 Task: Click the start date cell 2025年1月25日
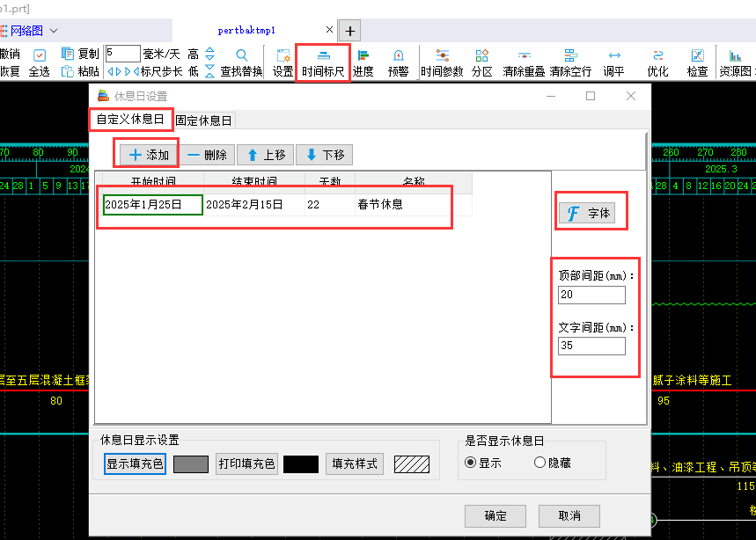153,205
